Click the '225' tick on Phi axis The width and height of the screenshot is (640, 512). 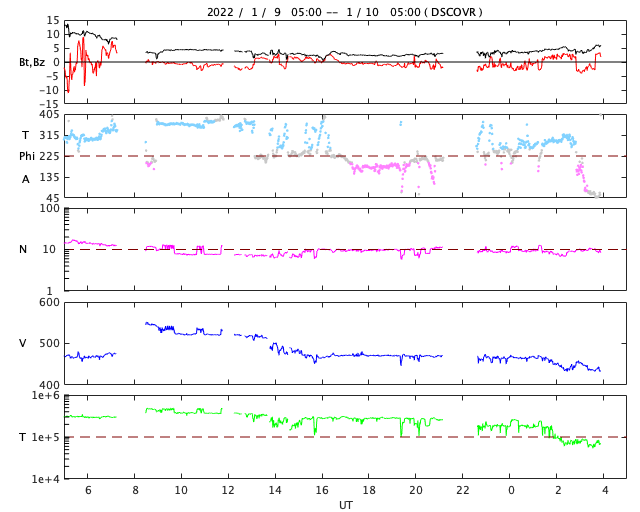point(49,156)
